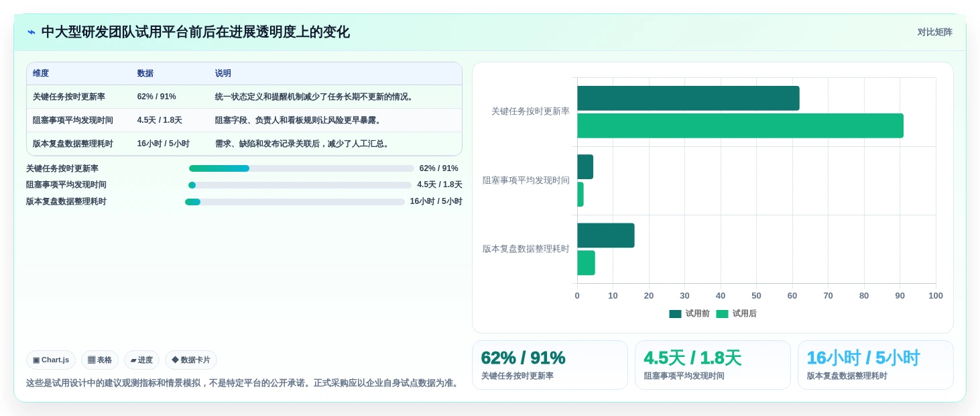980x416 pixels.
Task: Click the x-axis tick label 50
Action: pyautogui.click(x=756, y=295)
